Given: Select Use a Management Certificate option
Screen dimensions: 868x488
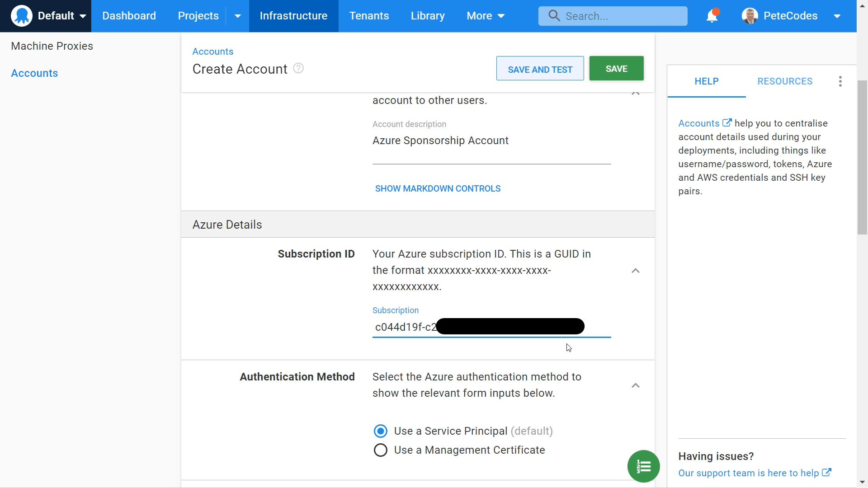Looking at the screenshot, I should tap(381, 450).
